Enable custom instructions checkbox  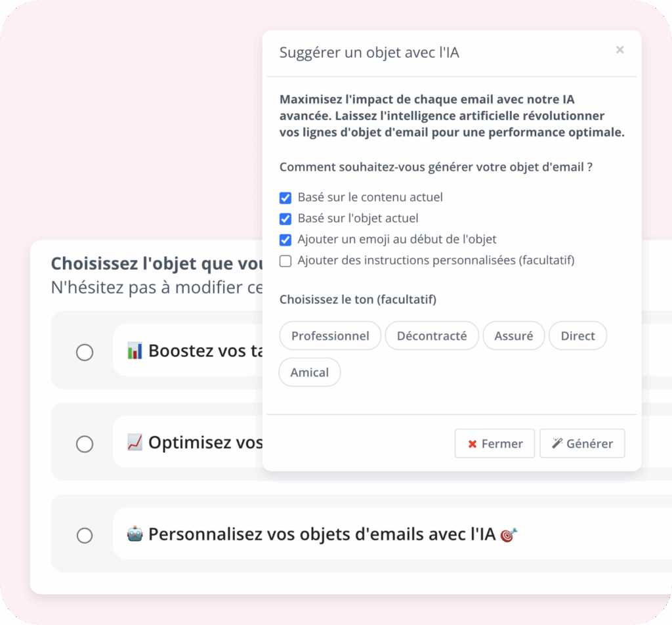point(285,261)
